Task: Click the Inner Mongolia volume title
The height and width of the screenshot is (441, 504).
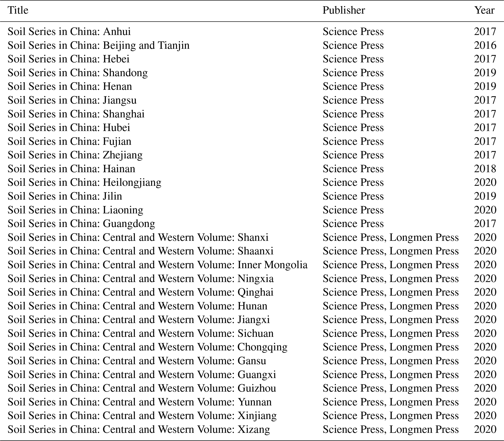Action: 157,265
